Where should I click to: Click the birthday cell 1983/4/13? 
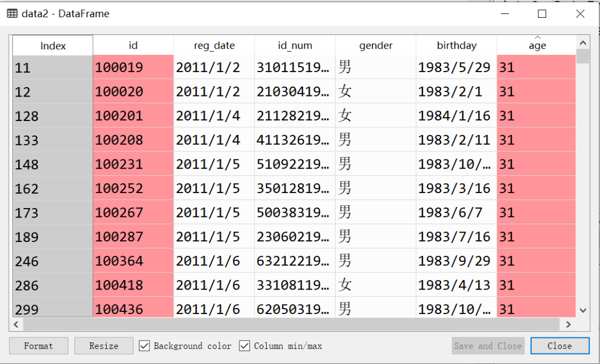456,285
